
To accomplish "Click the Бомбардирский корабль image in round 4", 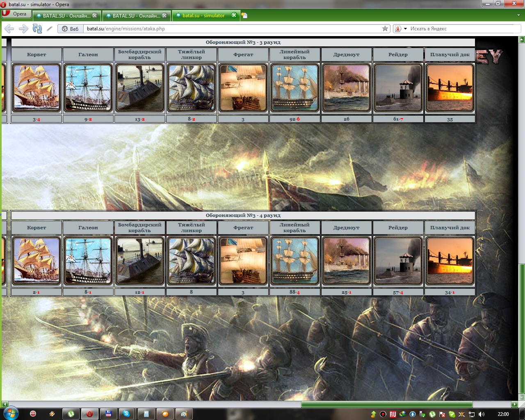I will click(140, 261).
